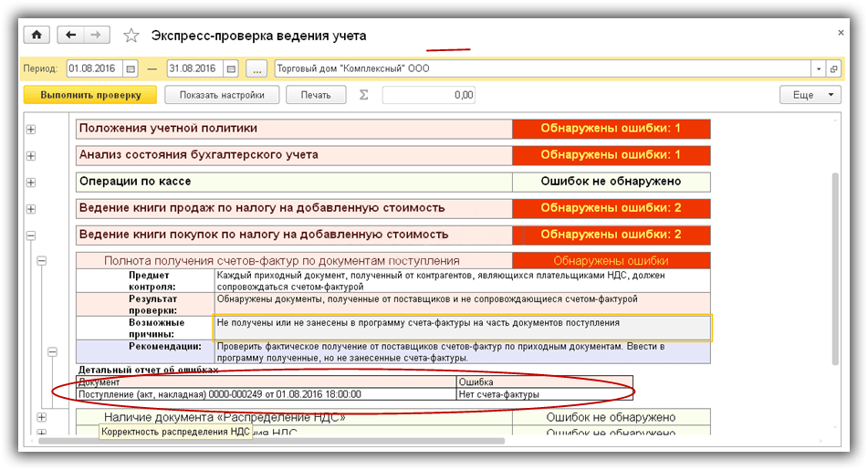The width and height of the screenshot is (868, 470).
Task: Click error count for книги продаж
Action: pos(612,208)
